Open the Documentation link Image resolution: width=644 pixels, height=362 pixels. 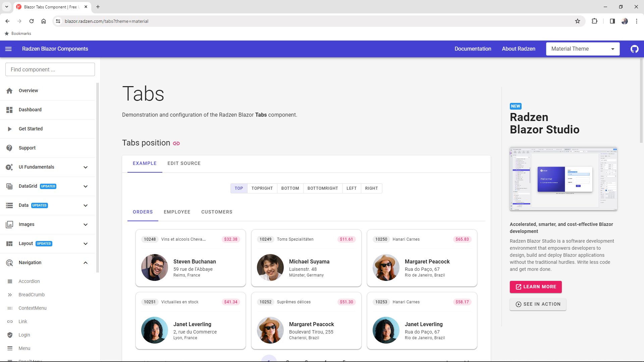coord(473,49)
